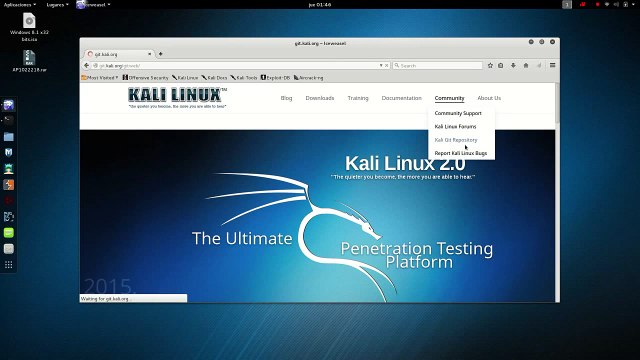This screenshot has width=640, height=360.
Task: Launch Burp Suite orange dock icon
Action: click(9, 184)
